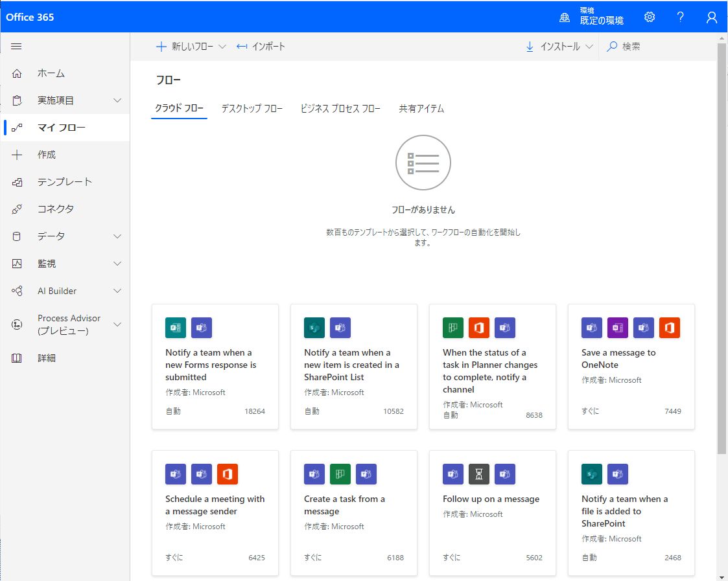Expand the 監視 section chevron
728x581 pixels.
[x=117, y=264]
